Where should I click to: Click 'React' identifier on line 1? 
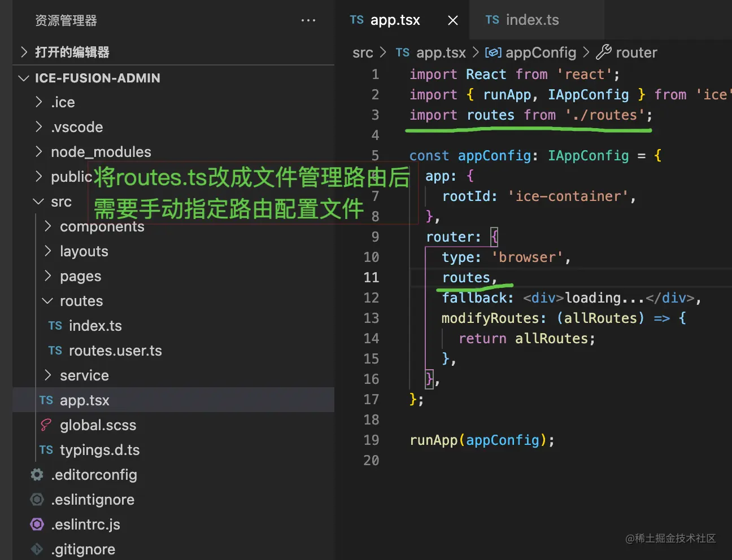coord(486,74)
